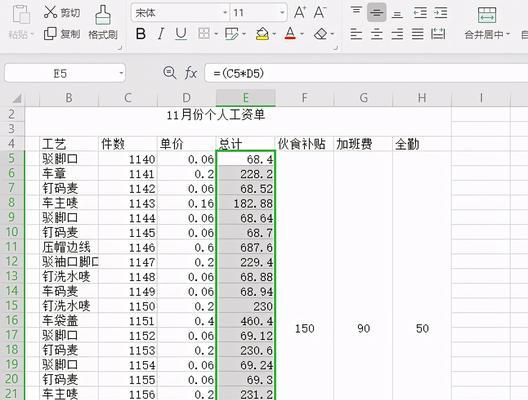Click the align left icon
Screen dimensions: 528x400
click(x=356, y=34)
